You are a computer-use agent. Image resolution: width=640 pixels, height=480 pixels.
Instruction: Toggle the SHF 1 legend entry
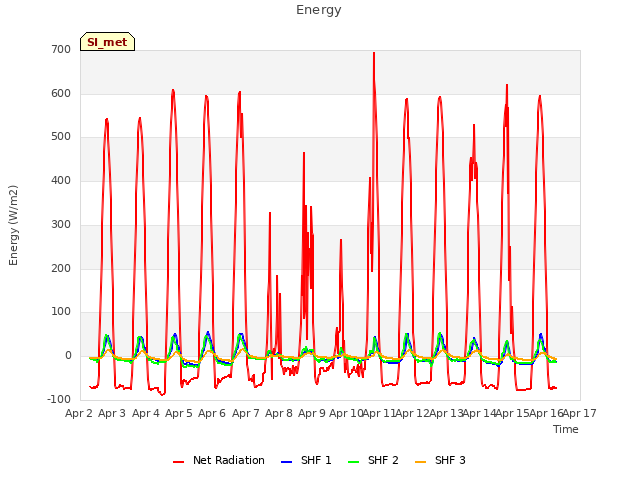click(x=307, y=460)
